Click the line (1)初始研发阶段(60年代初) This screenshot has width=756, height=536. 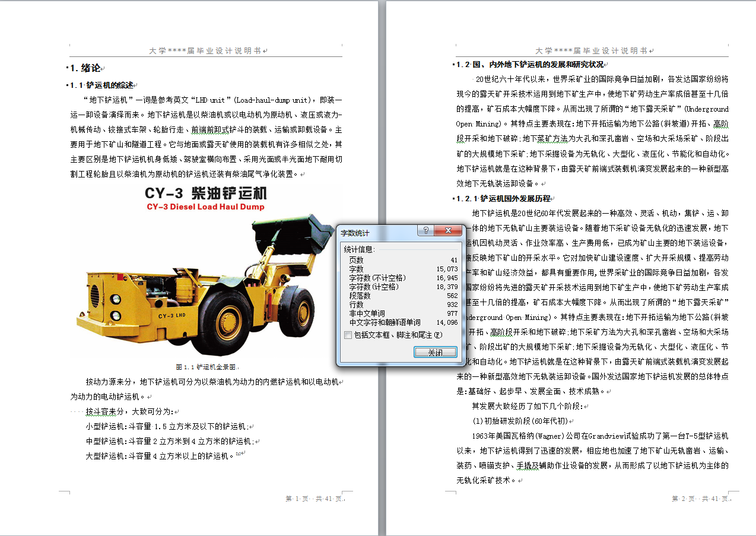(x=520, y=421)
